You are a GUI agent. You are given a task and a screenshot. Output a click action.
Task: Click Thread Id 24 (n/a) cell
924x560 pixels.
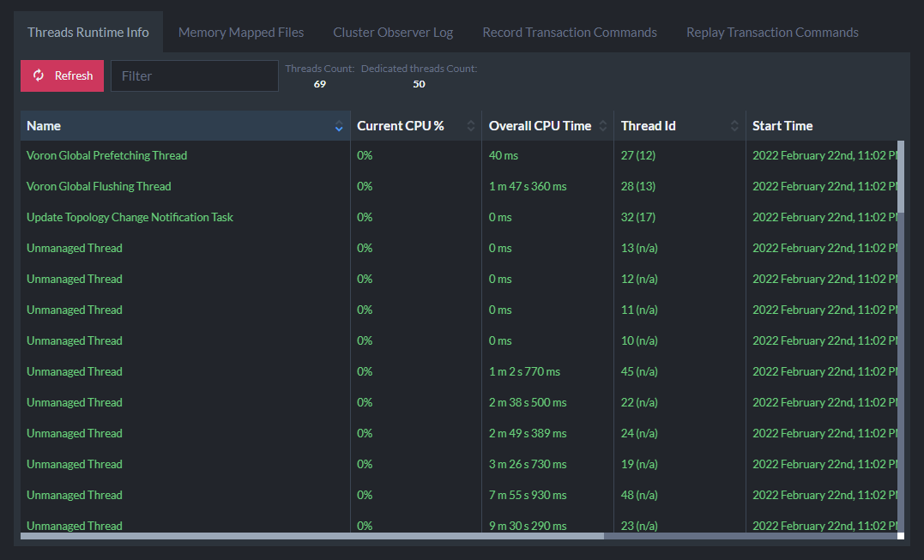[x=639, y=433]
